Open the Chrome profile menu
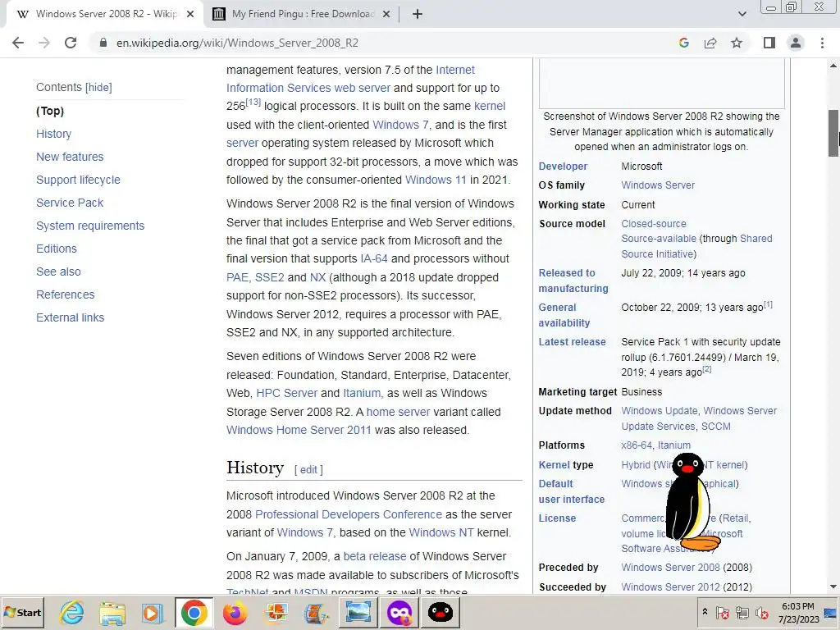 pos(796,43)
